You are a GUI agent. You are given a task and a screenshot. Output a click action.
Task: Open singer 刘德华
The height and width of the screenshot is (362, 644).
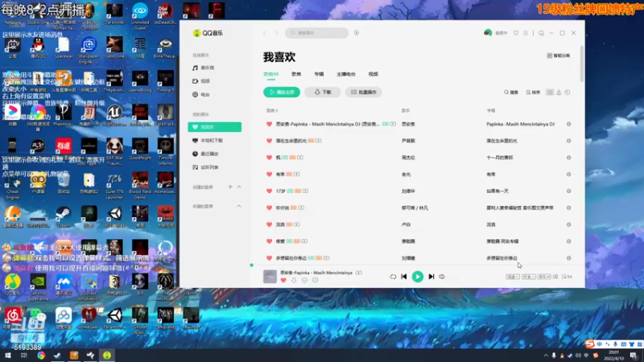pyautogui.click(x=408, y=191)
